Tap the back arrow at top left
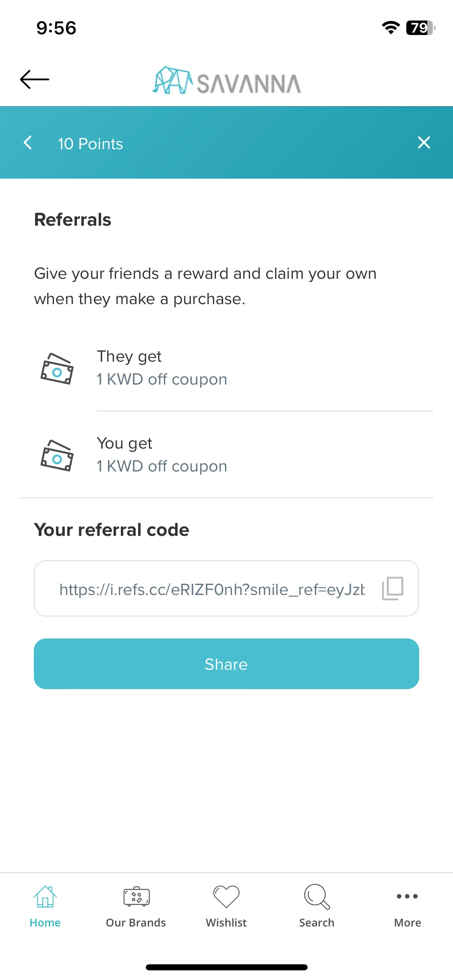Image resolution: width=453 pixels, height=980 pixels. tap(35, 79)
